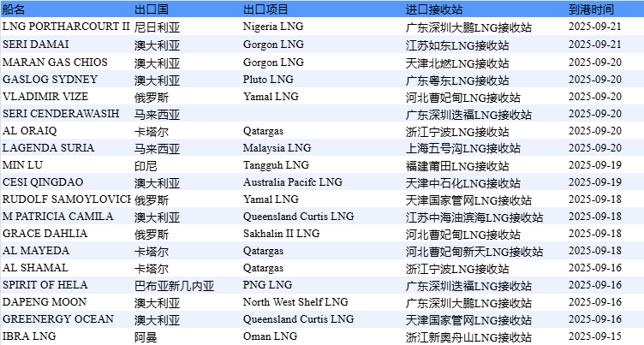The width and height of the screenshot is (644, 345).
Task: Select the AL MAYEDA ship cell
Action: pos(36,251)
